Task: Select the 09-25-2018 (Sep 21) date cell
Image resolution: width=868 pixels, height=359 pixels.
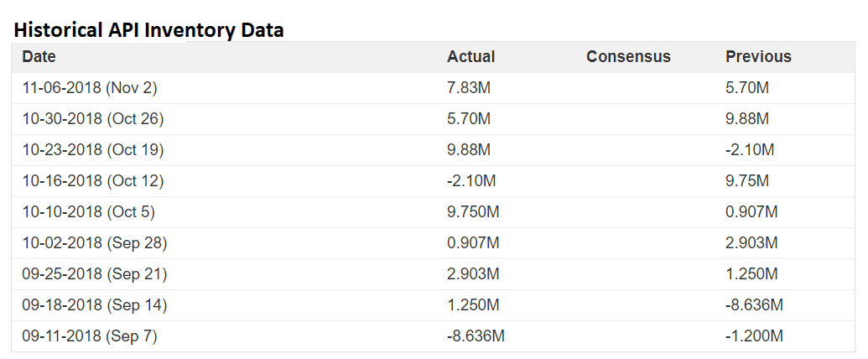Action: (95, 274)
